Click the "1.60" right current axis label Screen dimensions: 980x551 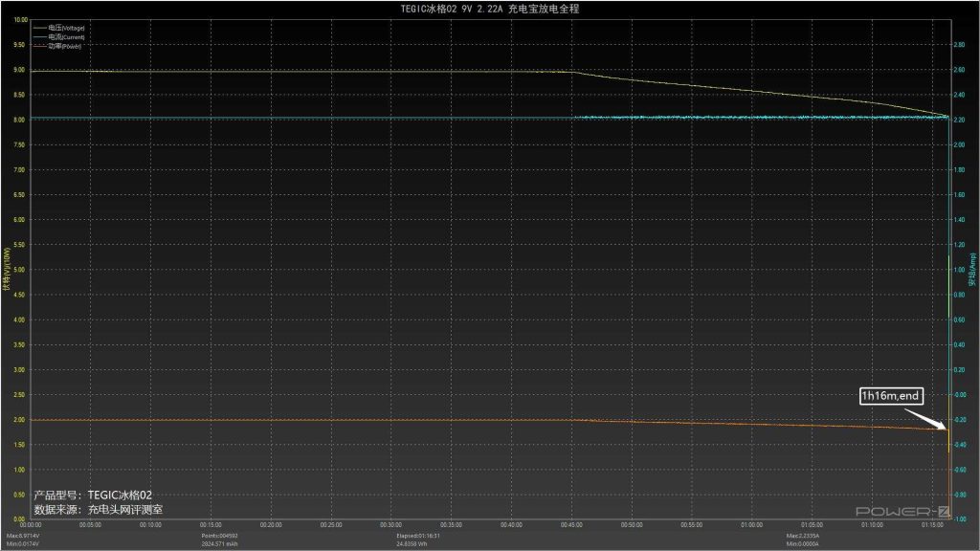[959, 195]
